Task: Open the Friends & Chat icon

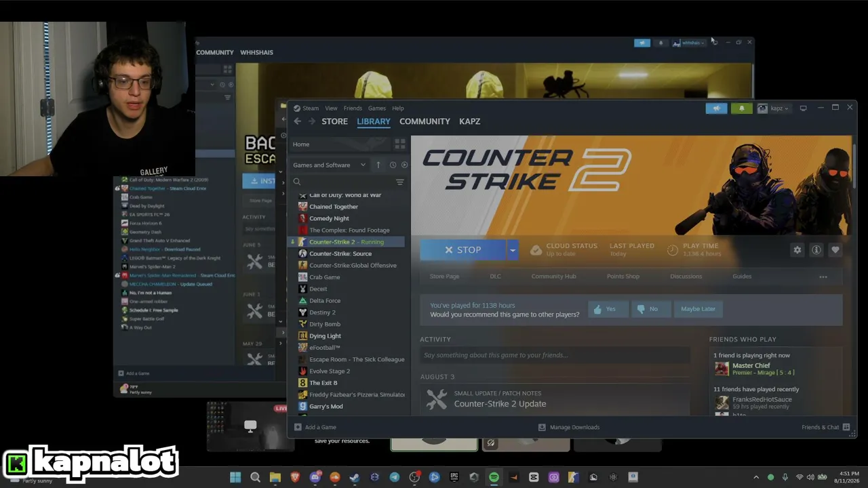Action: tap(846, 427)
